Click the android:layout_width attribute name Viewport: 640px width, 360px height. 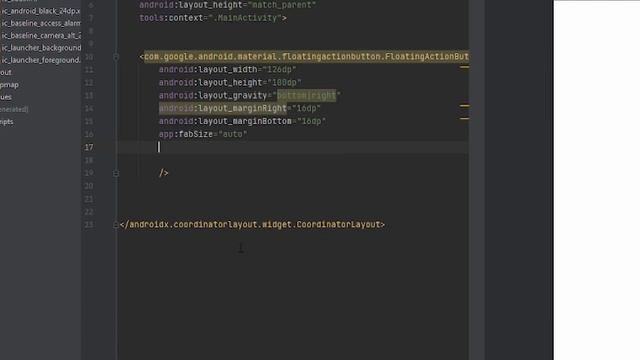click(x=208, y=69)
